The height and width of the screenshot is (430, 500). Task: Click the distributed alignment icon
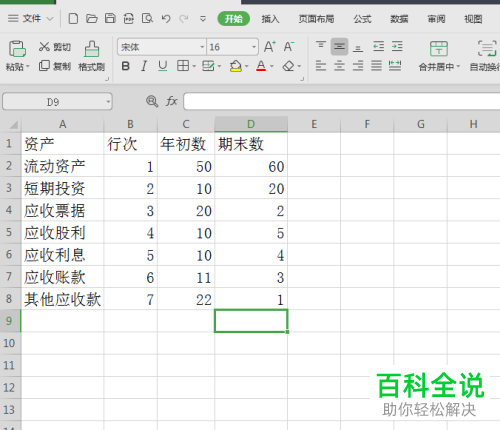pos(395,66)
